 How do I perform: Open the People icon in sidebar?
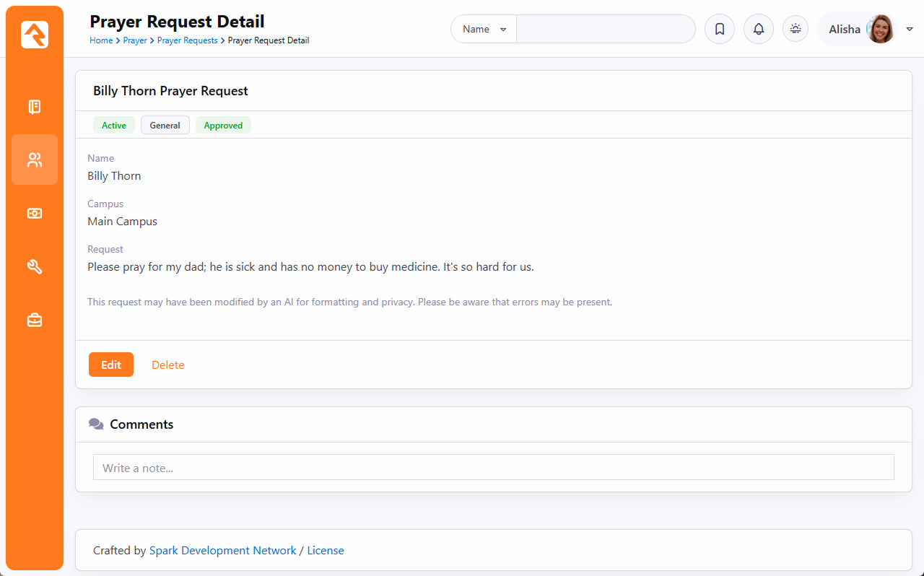point(35,160)
